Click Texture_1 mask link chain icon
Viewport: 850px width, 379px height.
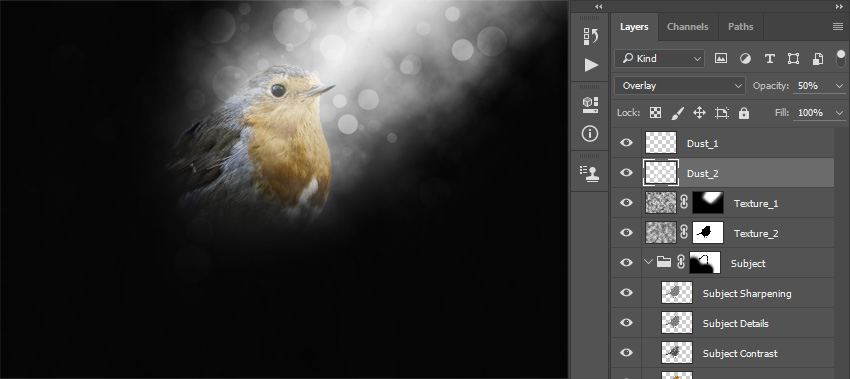point(684,203)
